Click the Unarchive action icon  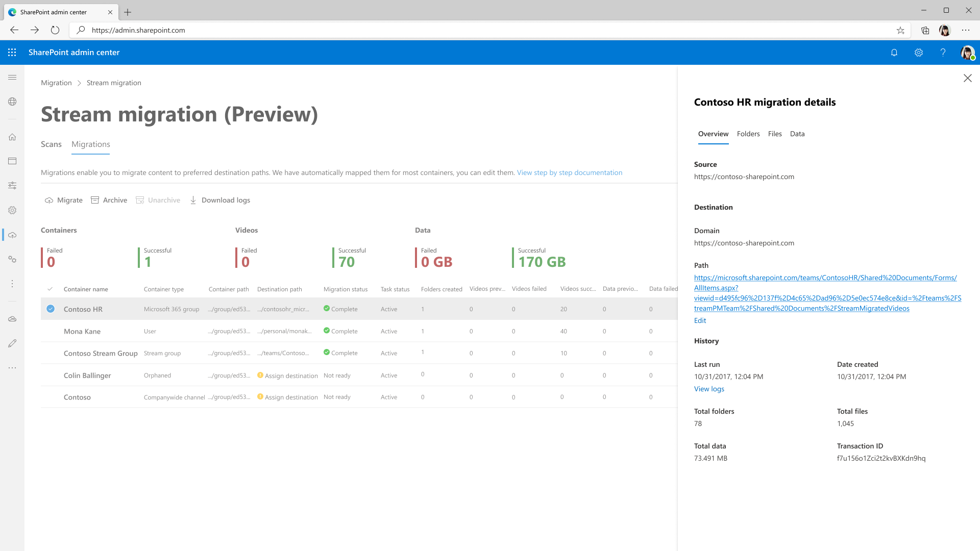(x=139, y=200)
